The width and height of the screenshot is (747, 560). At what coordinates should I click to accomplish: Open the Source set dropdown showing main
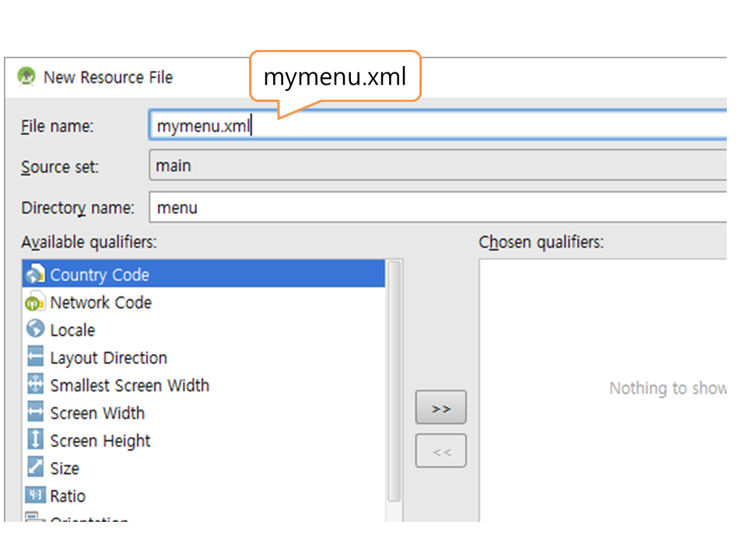[436, 166]
